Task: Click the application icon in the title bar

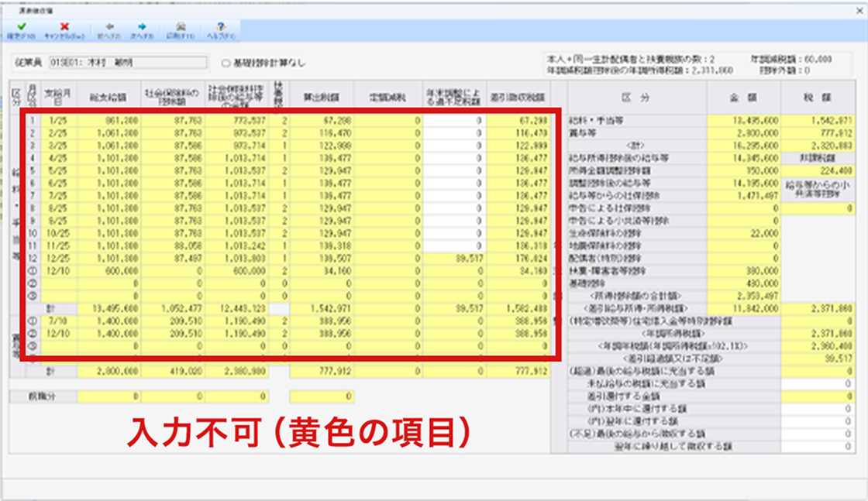Action: click(11, 11)
